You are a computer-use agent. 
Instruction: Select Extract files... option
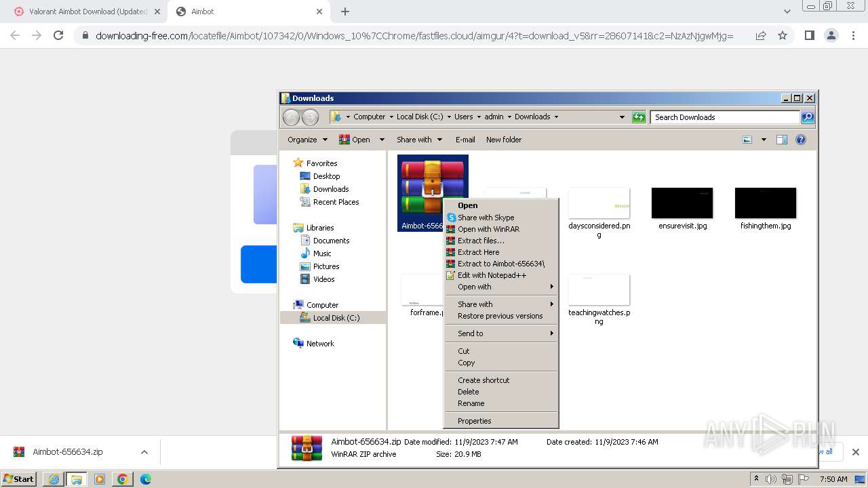click(500, 241)
